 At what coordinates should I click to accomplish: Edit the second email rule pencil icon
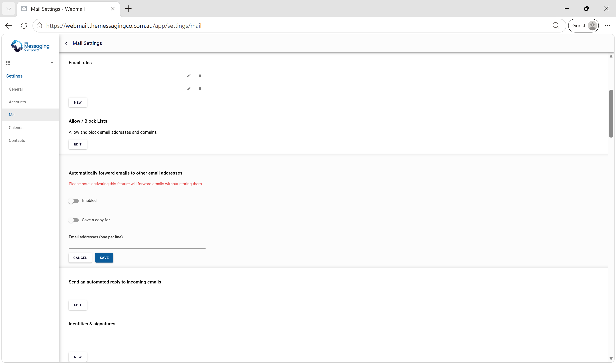pyautogui.click(x=189, y=89)
